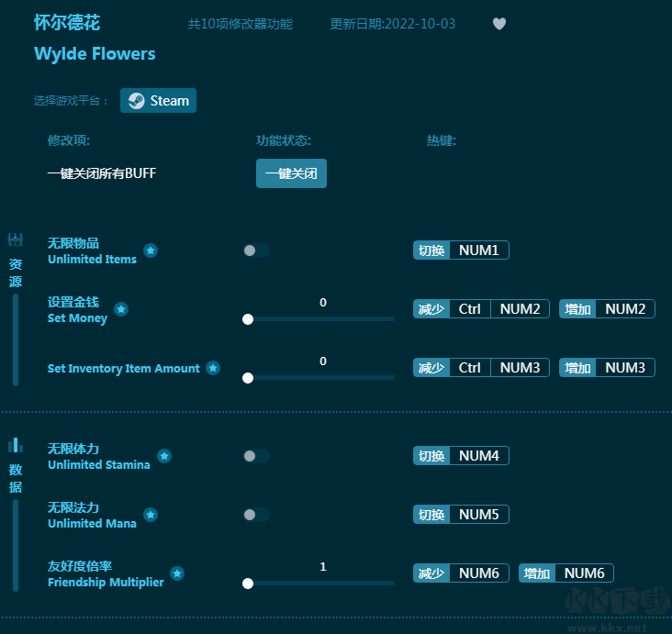Click the heart favorite icon
The height and width of the screenshot is (634, 672).
[x=499, y=24]
